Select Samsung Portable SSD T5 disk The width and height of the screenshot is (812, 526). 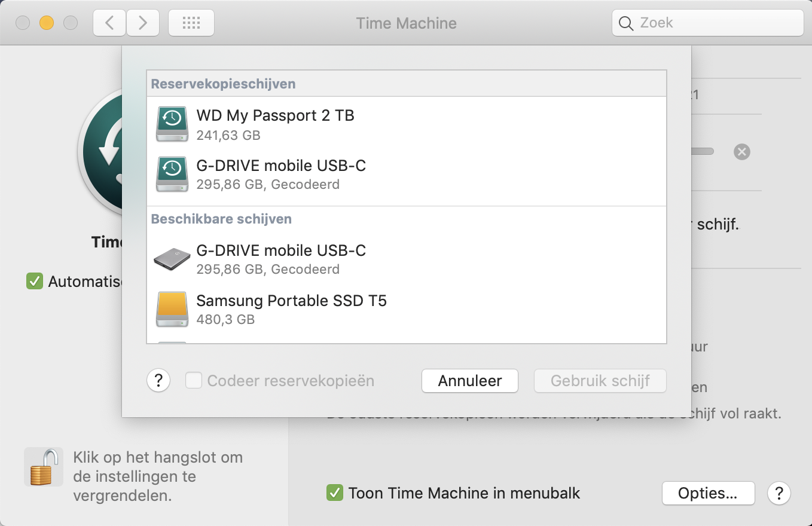click(407, 309)
